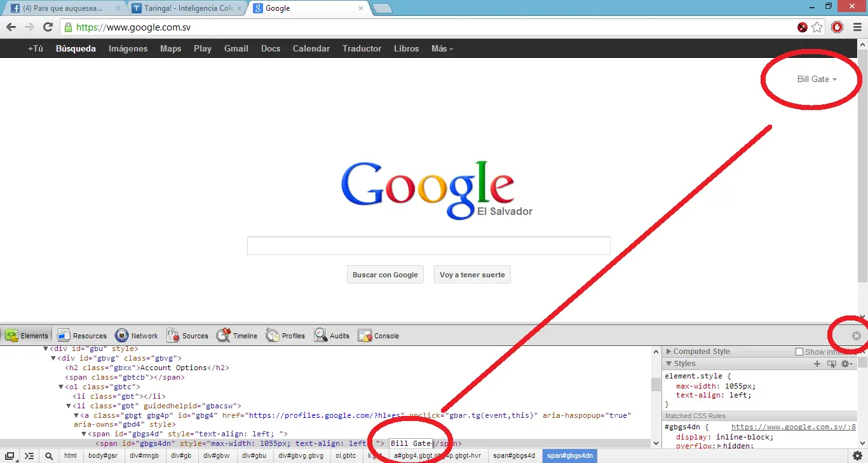Close the DevTools panel
Image resolution: width=868 pixels, height=463 pixels.
pos(857,335)
